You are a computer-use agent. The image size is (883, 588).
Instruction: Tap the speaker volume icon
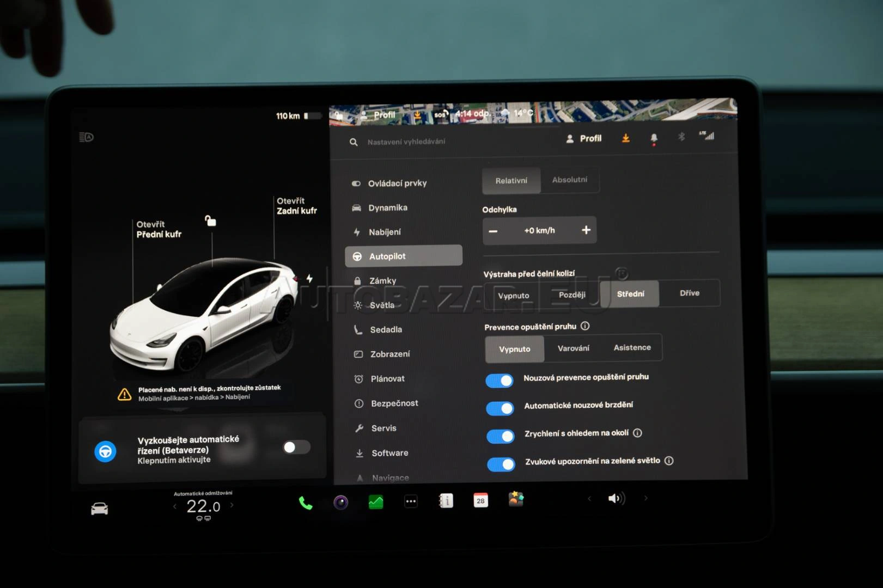[616, 498]
